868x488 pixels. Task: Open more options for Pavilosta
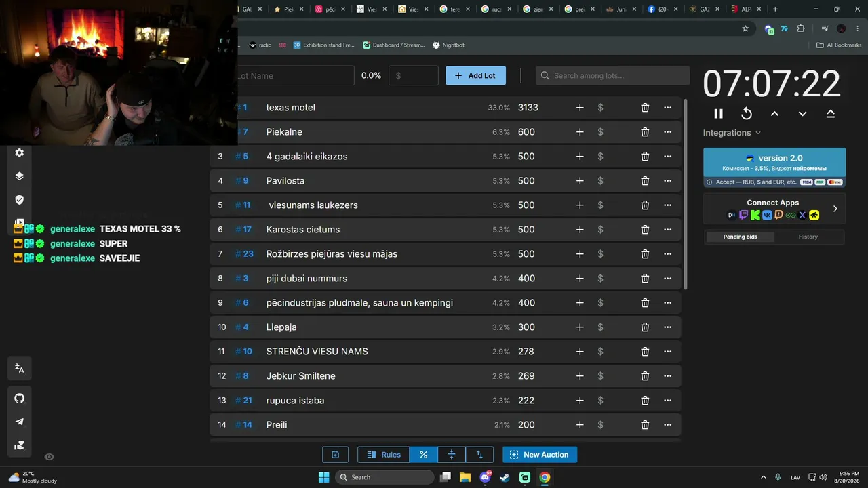[667, 181]
